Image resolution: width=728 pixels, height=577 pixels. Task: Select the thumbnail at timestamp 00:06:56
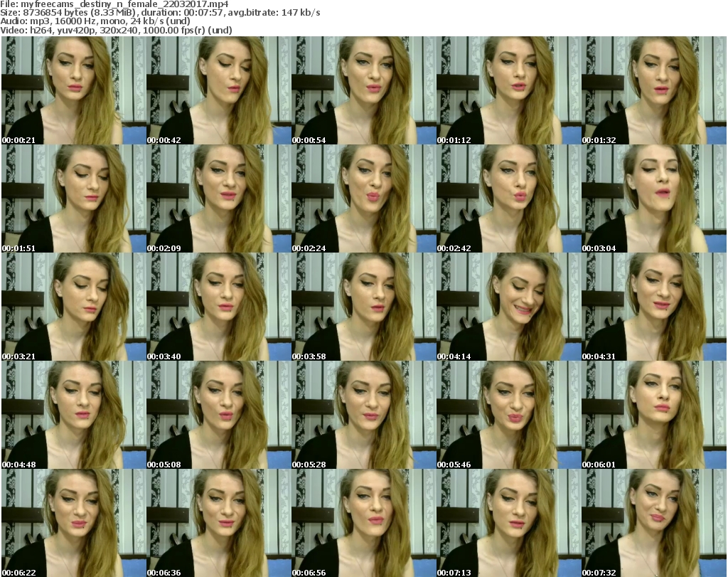363,523
